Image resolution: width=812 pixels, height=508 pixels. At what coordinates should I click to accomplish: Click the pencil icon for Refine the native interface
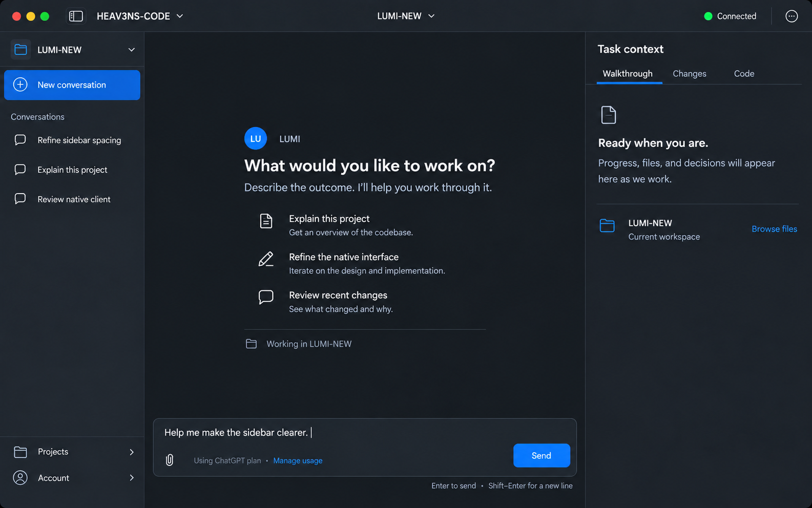[x=266, y=259]
